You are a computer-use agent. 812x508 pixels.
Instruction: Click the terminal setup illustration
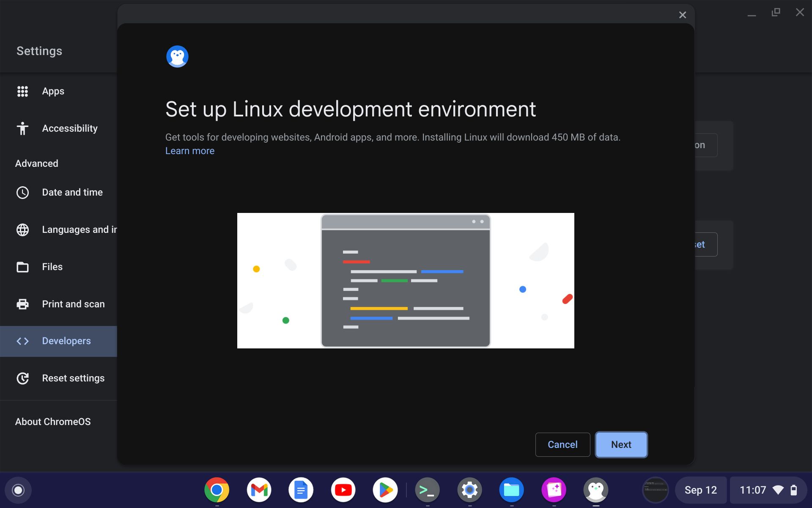tap(405, 280)
